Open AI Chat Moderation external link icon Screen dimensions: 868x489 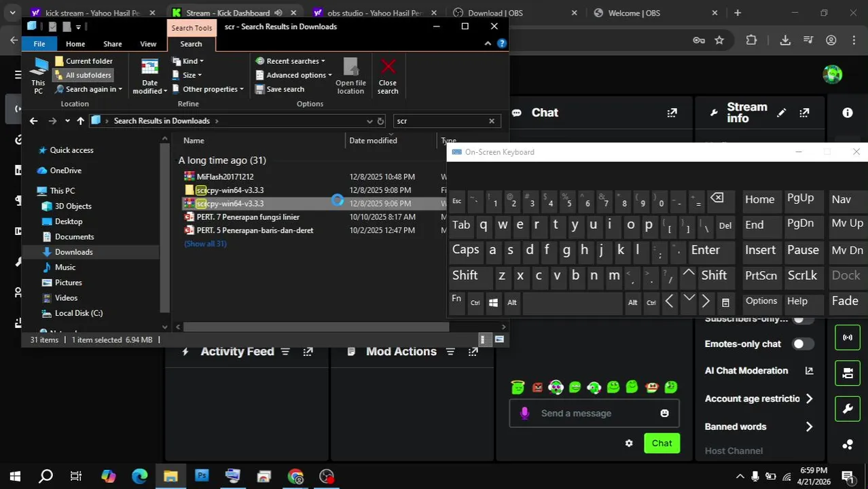point(809,371)
